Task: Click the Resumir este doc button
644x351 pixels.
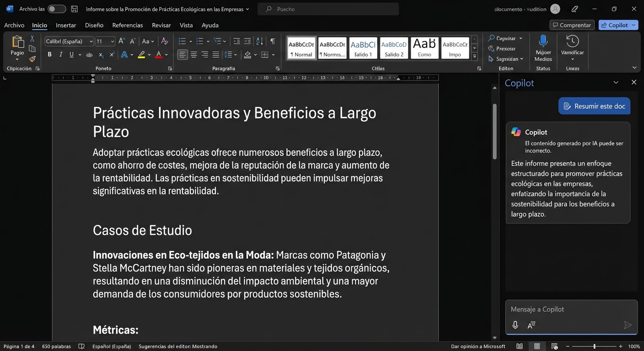Action: [x=594, y=106]
